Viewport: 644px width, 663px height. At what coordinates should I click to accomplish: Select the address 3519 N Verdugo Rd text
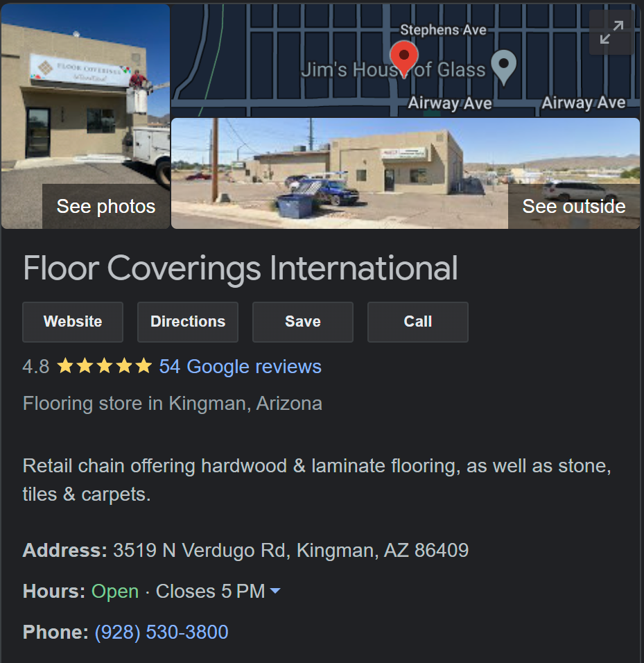point(201,551)
